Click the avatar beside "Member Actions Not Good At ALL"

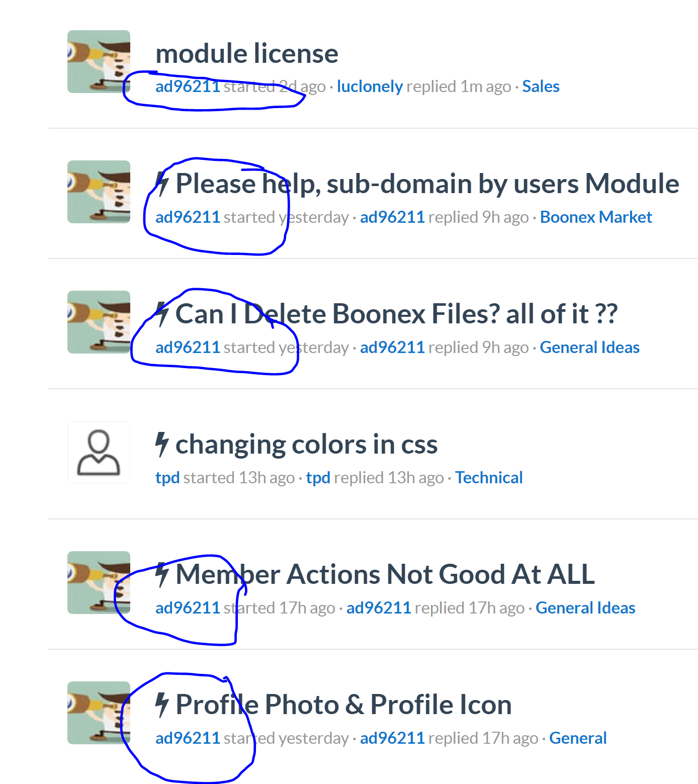pos(99,583)
